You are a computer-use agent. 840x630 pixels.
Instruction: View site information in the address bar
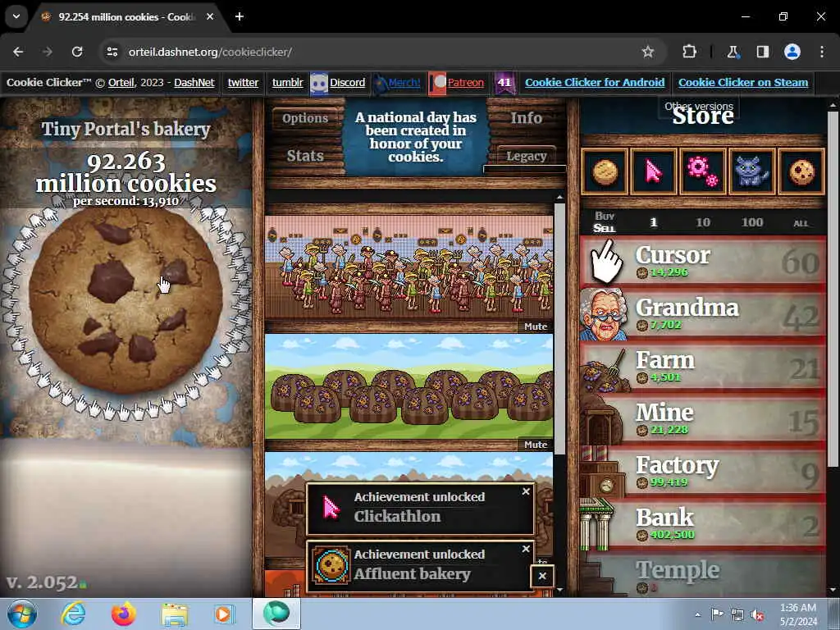(x=112, y=52)
